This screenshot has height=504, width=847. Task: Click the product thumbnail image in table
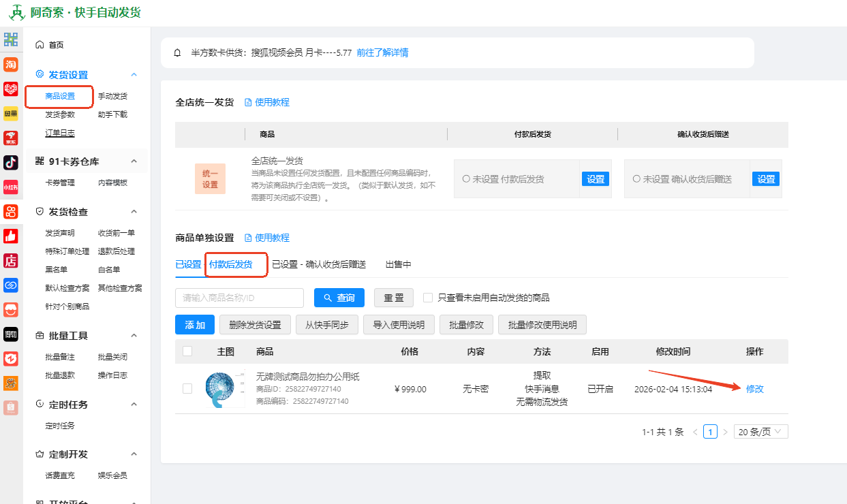tap(225, 389)
